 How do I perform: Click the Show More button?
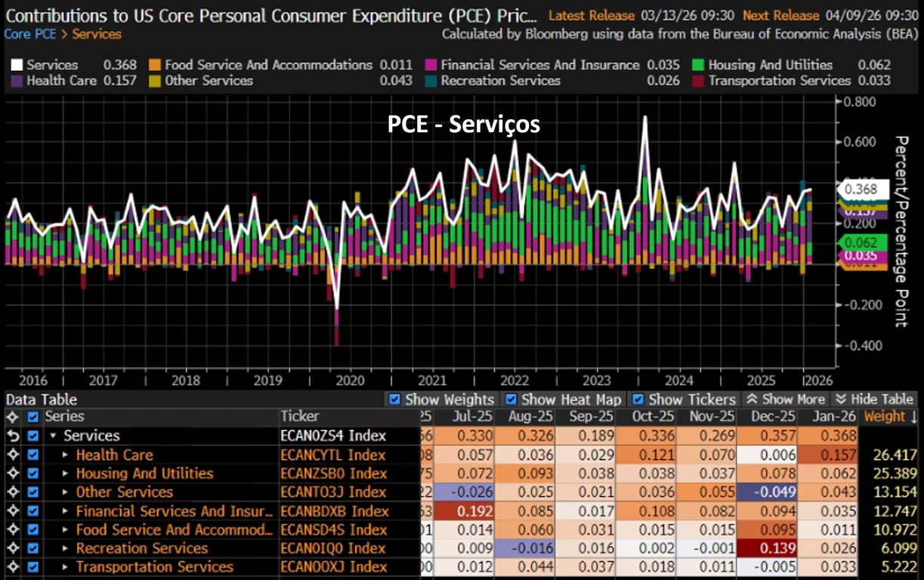pos(786,400)
